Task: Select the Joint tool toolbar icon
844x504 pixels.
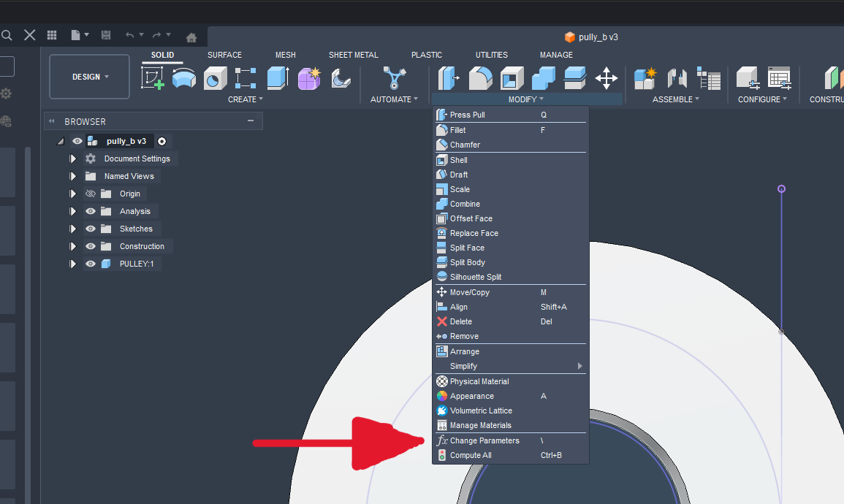Action: click(x=677, y=78)
